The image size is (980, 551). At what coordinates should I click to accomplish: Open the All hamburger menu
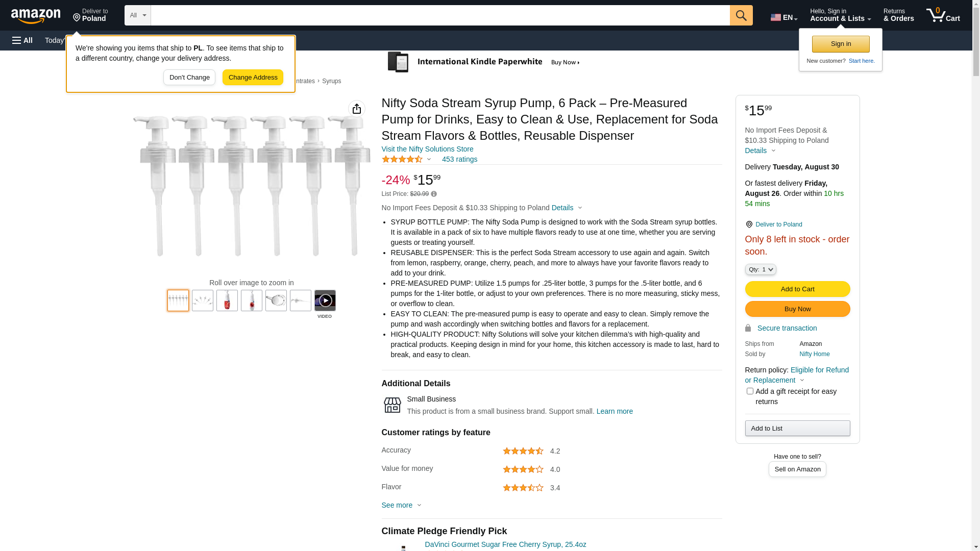pyautogui.click(x=22, y=40)
